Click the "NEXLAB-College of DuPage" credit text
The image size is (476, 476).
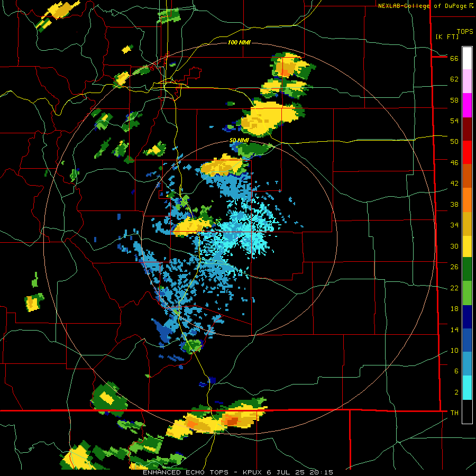coord(423,6)
